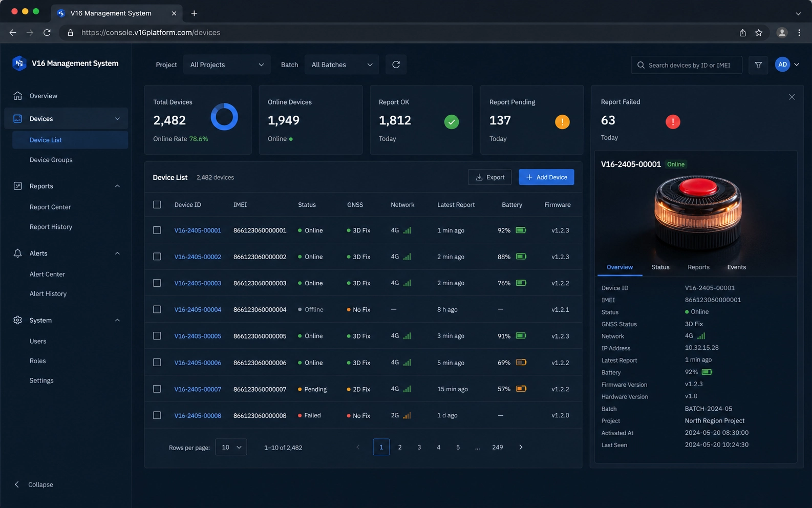Open the rows per page dropdown
This screenshot has height=508, width=812.
point(231,447)
